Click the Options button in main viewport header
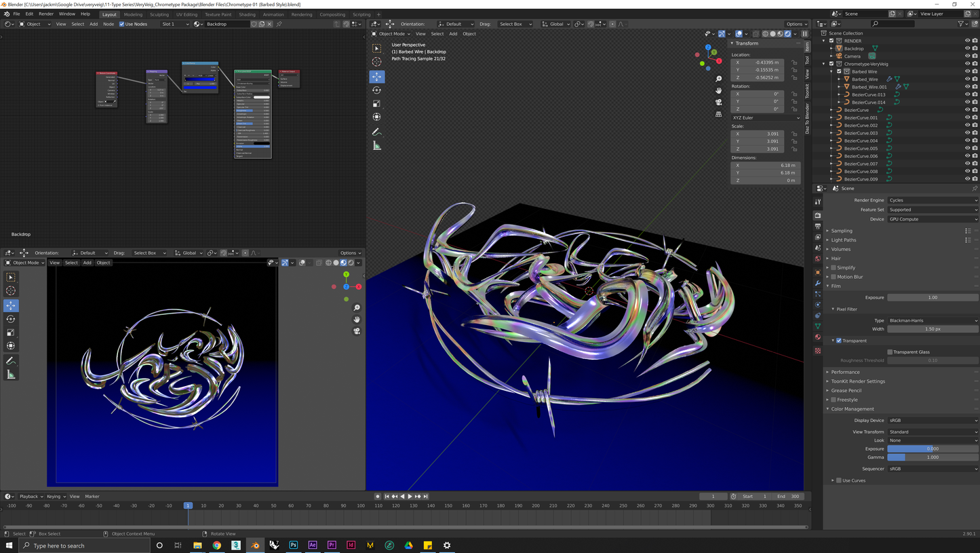This screenshot has width=980, height=553. coord(797,24)
